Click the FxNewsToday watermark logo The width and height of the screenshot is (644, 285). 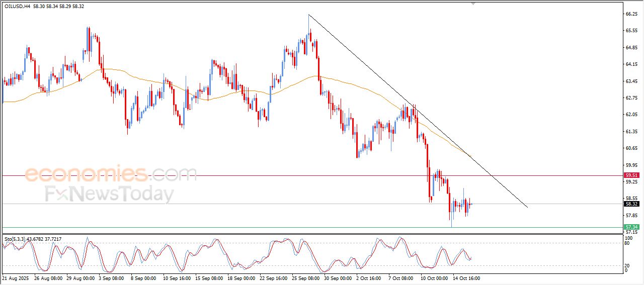(x=110, y=194)
